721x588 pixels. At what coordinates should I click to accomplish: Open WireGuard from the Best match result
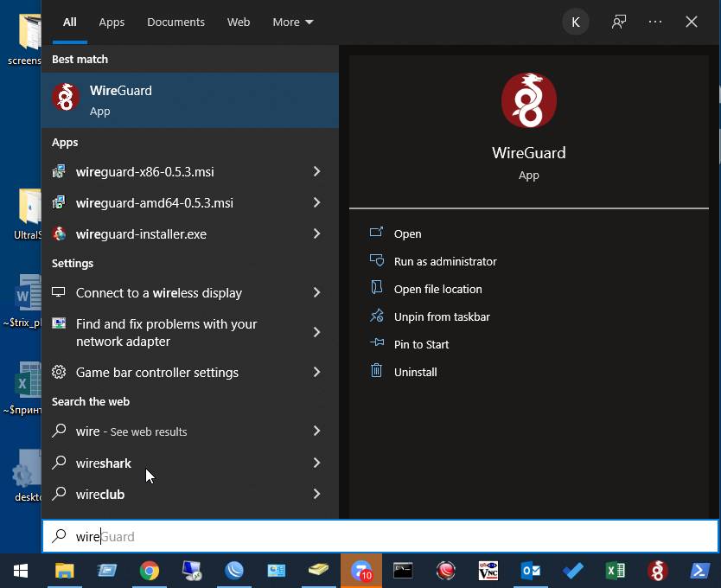189,99
